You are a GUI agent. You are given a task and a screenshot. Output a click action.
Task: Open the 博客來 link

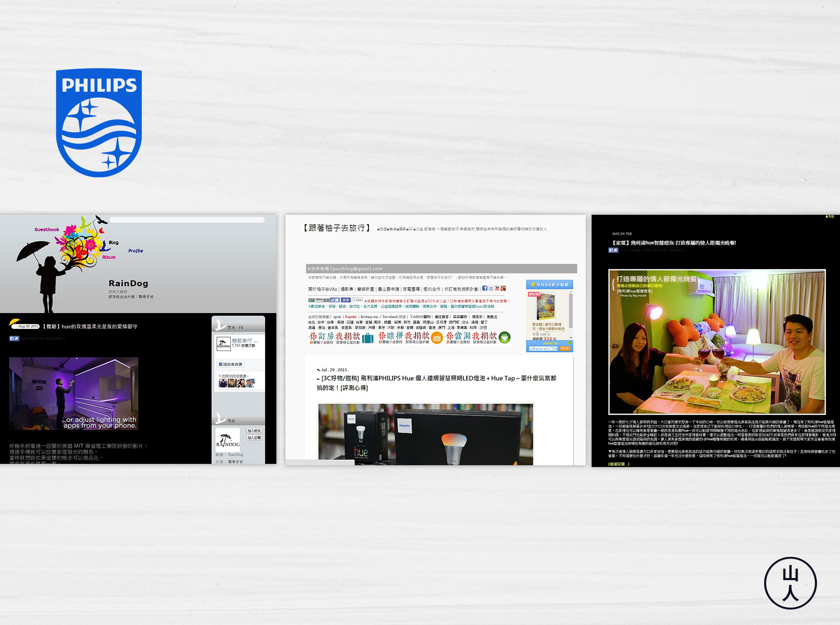coord(478,317)
